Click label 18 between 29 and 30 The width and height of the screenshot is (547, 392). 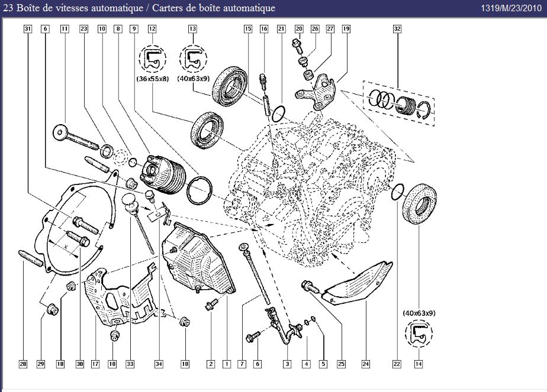(x=60, y=364)
